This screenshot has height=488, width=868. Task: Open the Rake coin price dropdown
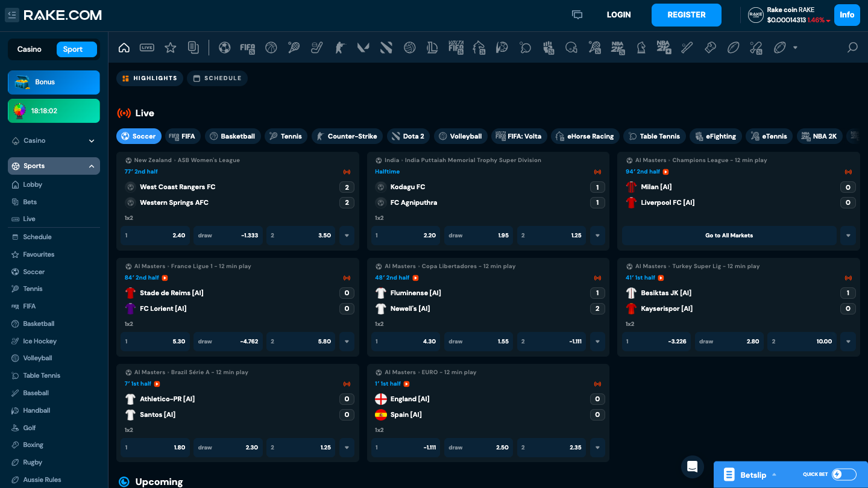[x=828, y=20]
